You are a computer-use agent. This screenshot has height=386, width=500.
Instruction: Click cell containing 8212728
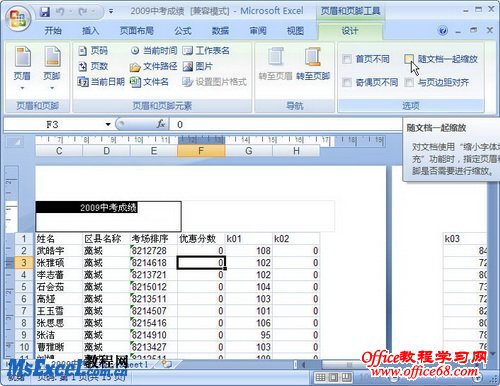(x=153, y=251)
